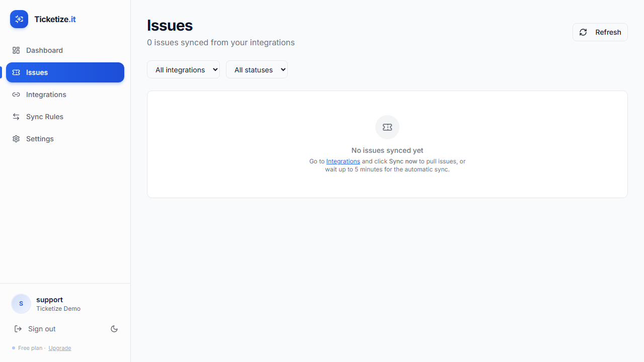
Task: Click '0 issues synced from your integrations' text
Action: coord(221,43)
